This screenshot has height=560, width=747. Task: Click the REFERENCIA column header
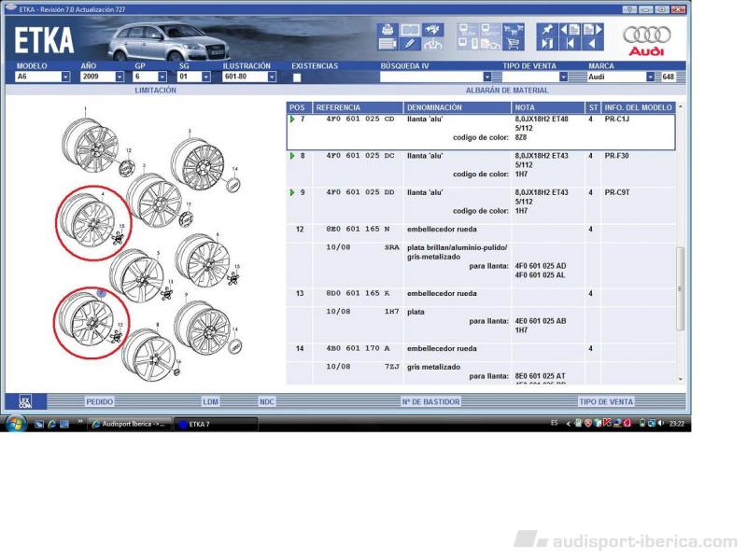tap(358, 107)
